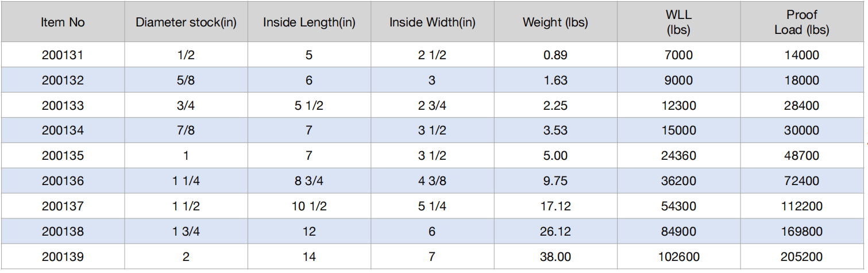Select the 0.89 weight cell

555,55
